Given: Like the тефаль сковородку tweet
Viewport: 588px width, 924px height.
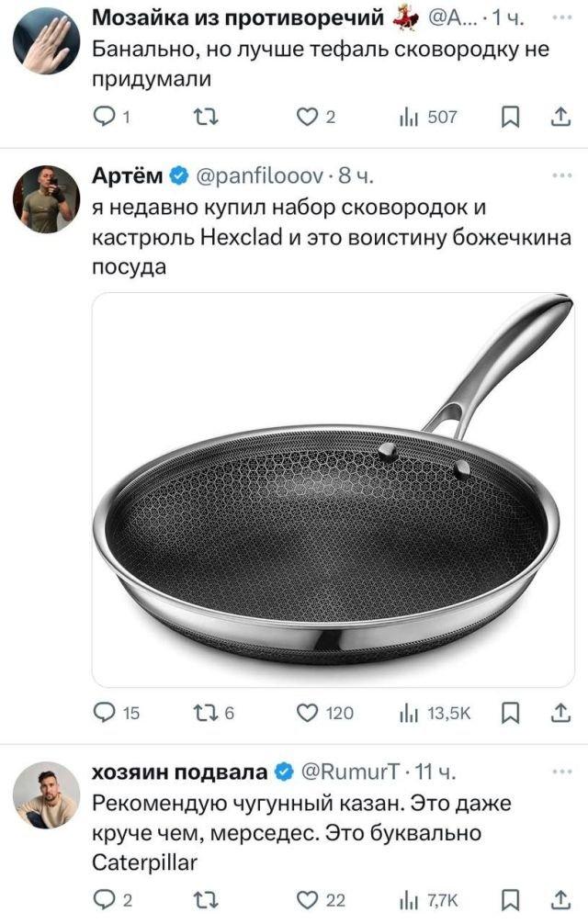Looking at the screenshot, I should (307, 118).
